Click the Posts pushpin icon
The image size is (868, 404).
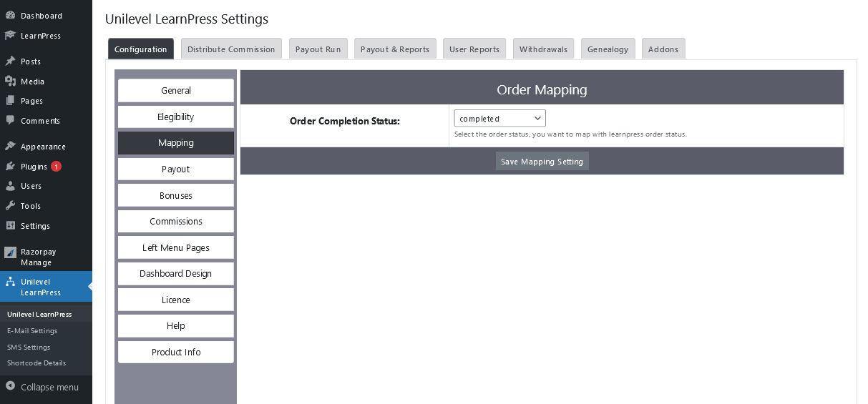point(10,61)
